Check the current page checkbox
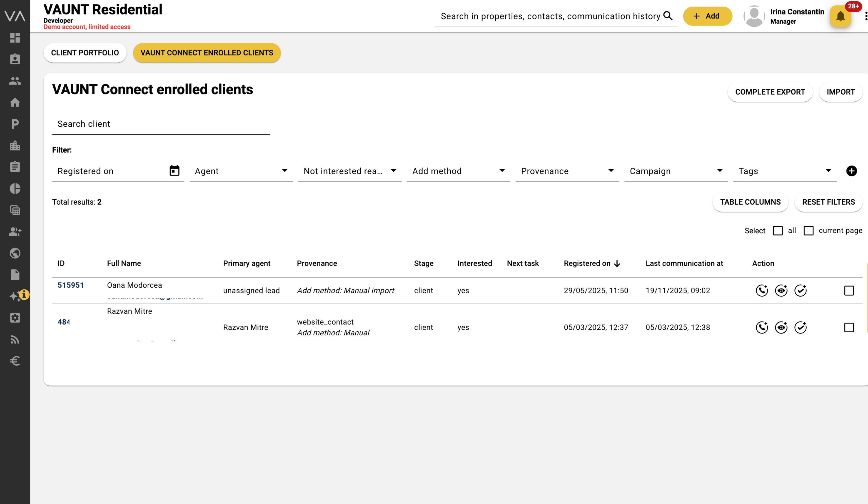This screenshot has height=504, width=868. coord(808,230)
